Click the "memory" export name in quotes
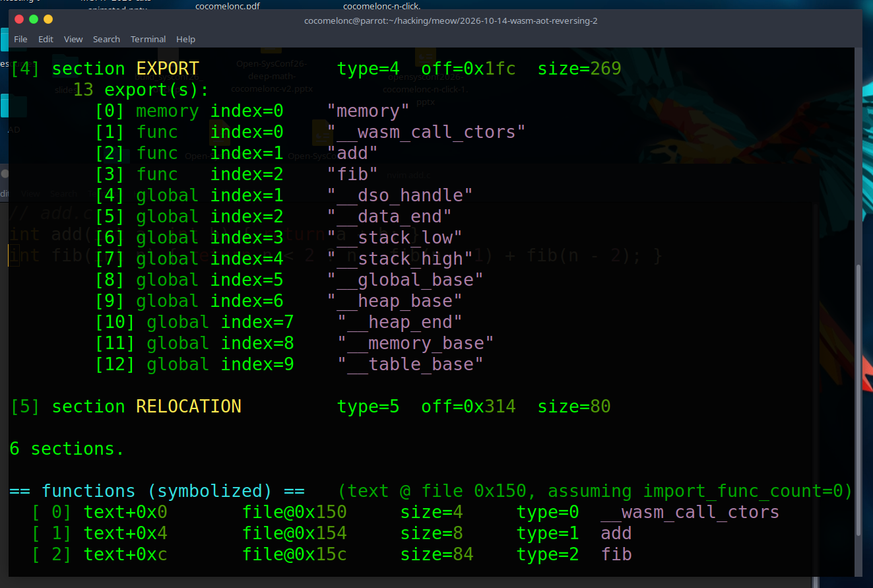Screen dimensions: 873x588 pos(368,111)
